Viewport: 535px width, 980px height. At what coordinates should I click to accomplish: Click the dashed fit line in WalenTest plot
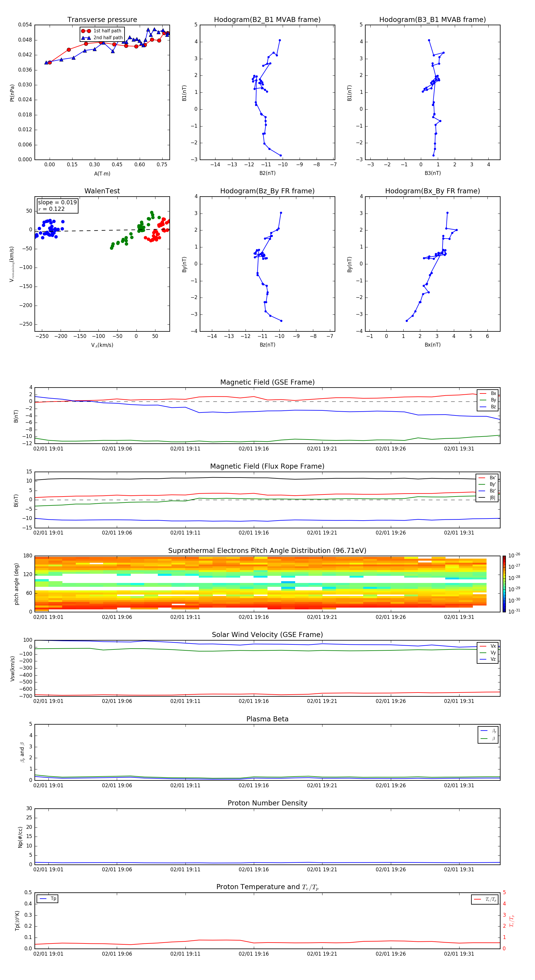coord(102,230)
